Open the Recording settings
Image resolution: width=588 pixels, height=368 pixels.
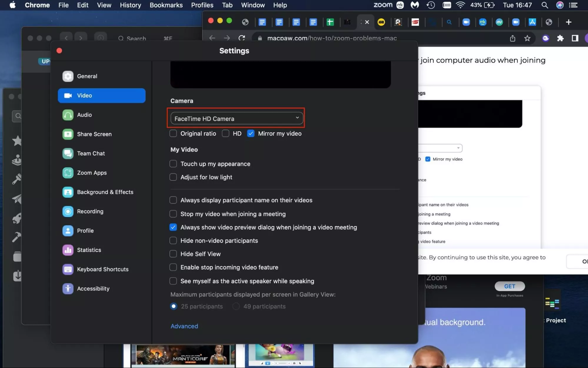pyautogui.click(x=90, y=211)
